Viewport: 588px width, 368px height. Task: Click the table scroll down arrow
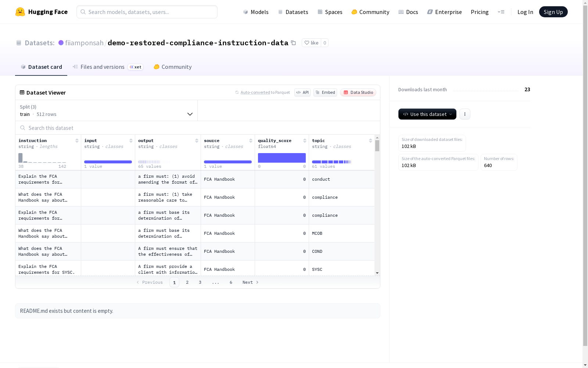tap(377, 273)
